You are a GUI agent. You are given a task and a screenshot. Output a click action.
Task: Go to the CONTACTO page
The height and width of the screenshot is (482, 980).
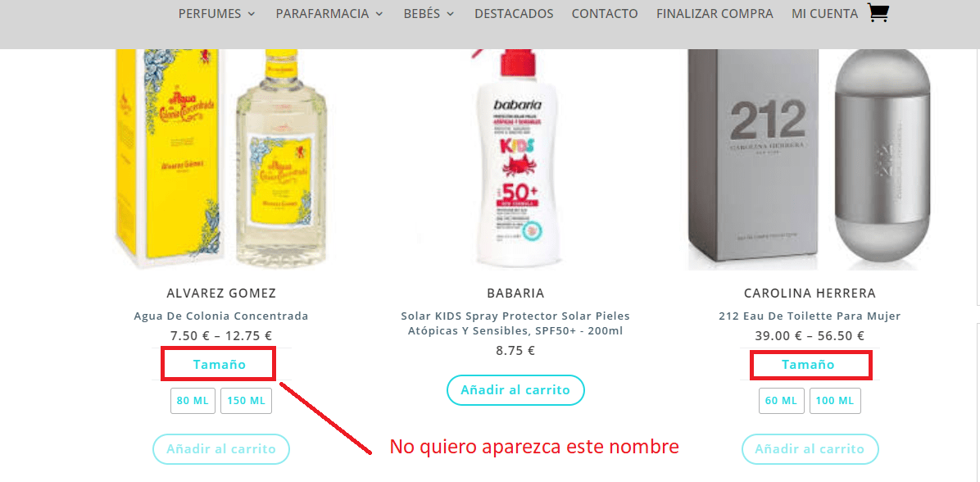click(605, 14)
